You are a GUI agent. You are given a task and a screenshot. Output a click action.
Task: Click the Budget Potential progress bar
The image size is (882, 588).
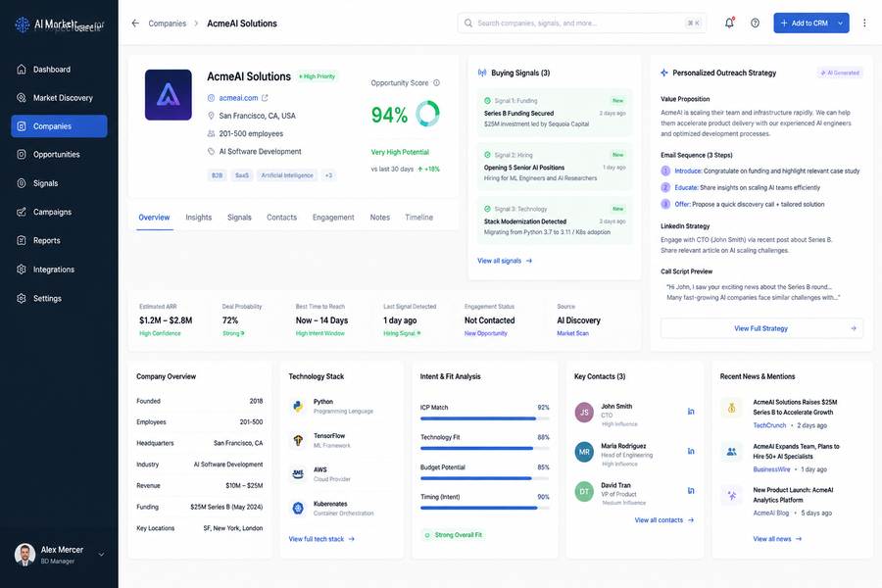pos(485,478)
